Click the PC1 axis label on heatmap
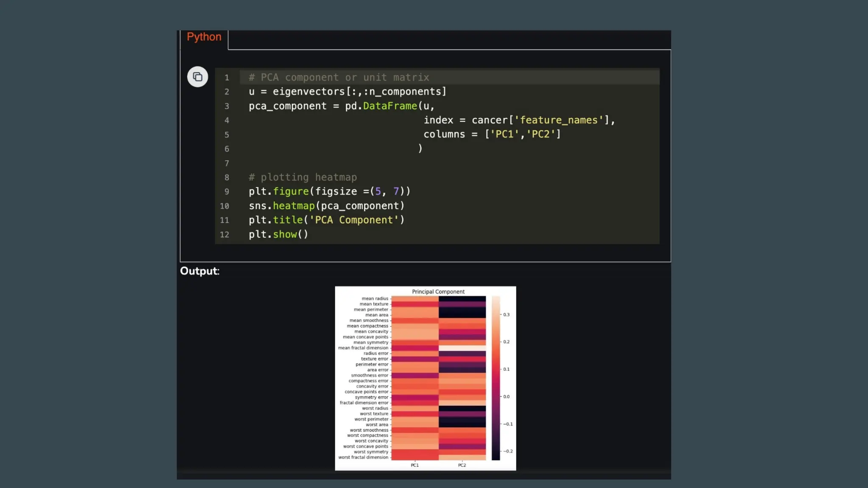Screen dimensions: 868x488 (x=415, y=465)
